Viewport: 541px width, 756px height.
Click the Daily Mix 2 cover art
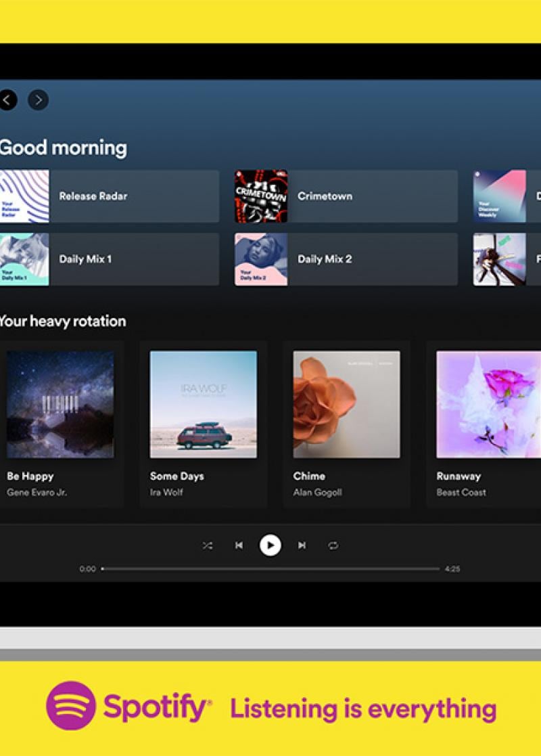[261, 259]
